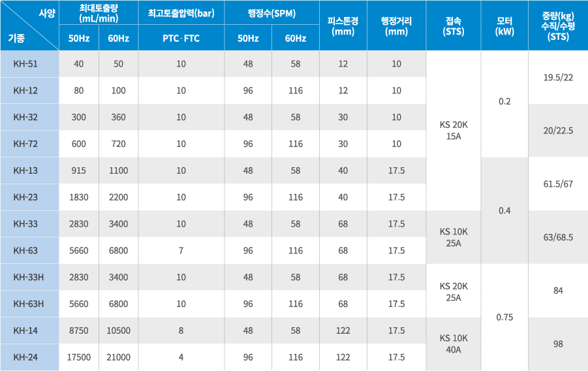Screen dimensions: 588x371
Task: Click the 행정수(SPM) column header
Action: click(x=271, y=12)
